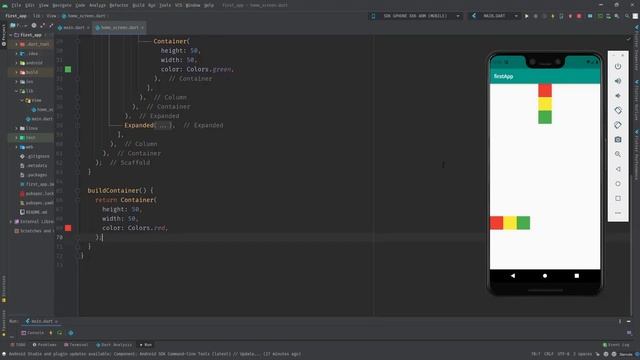This screenshot has height=360, width=640.
Task: Click the emulator power button
Action: (618, 66)
